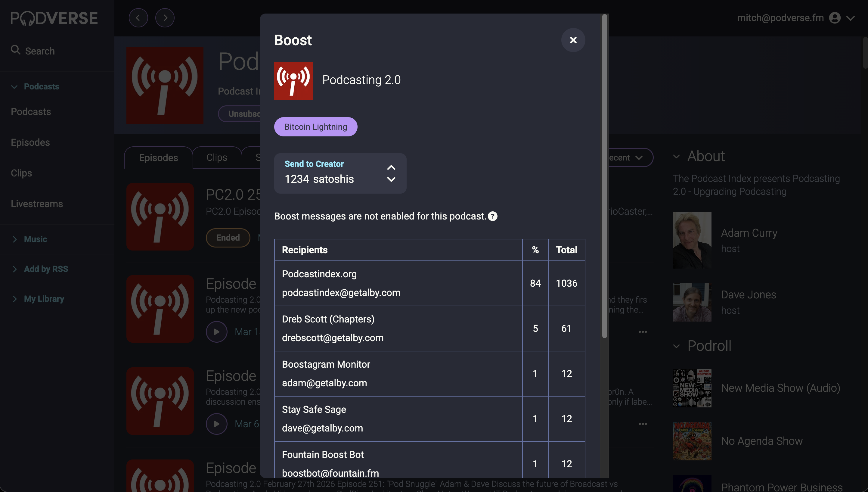Click the boost messages help question icon
868x492 pixels.
[492, 216]
